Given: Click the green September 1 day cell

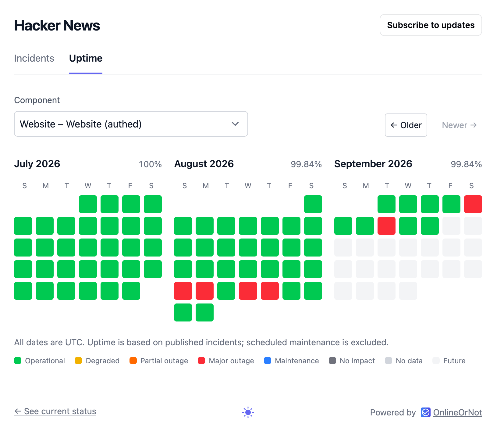Looking at the screenshot, I should pos(386,204).
